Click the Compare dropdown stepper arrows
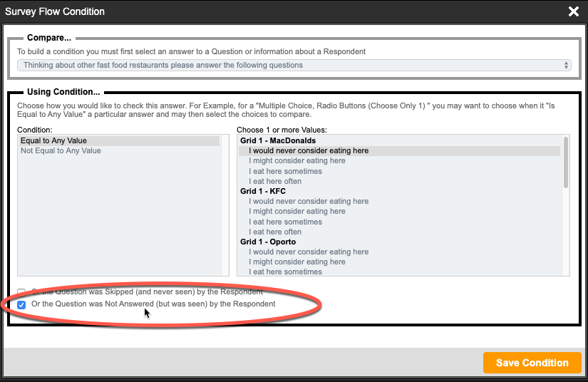 (x=567, y=65)
